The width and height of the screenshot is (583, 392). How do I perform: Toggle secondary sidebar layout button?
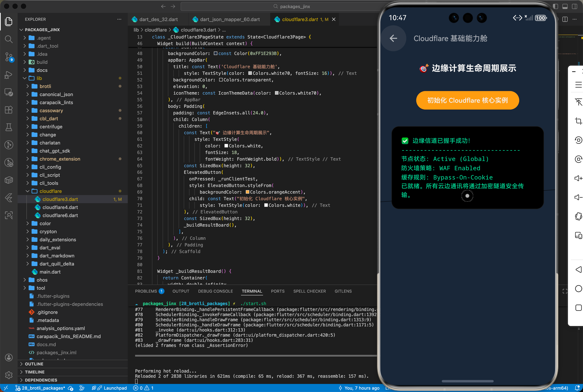pos(575,6)
